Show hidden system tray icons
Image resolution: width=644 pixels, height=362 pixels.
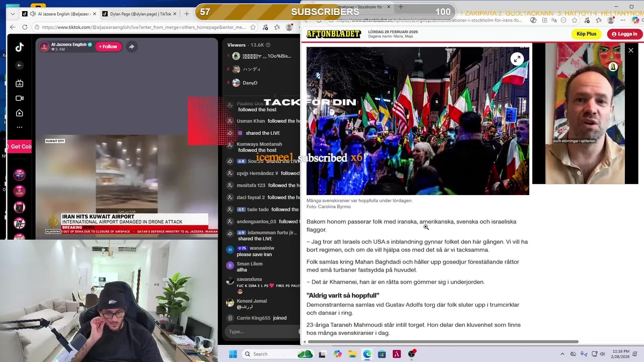coord(562,354)
